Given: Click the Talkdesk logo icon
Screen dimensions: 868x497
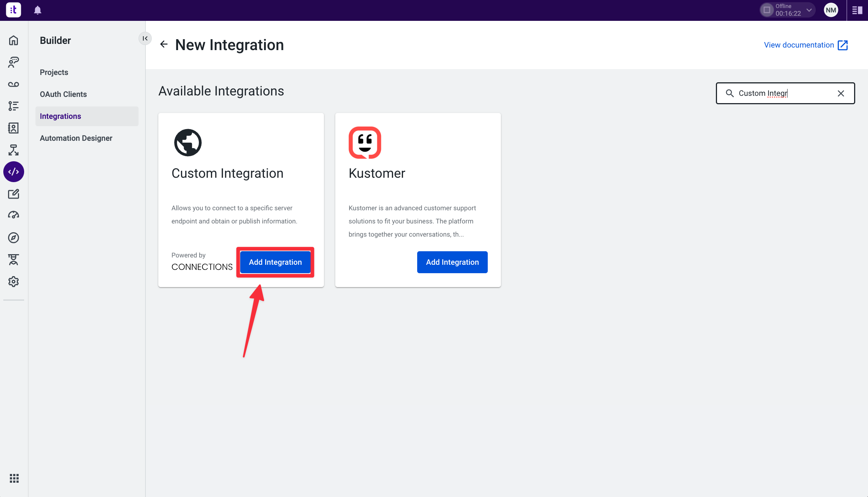Looking at the screenshot, I should pyautogui.click(x=14, y=10).
